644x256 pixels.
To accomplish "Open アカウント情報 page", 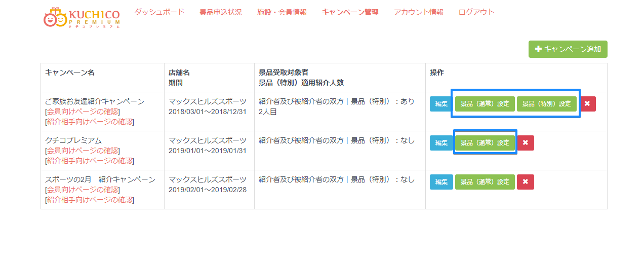I will (x=419, y=12).
